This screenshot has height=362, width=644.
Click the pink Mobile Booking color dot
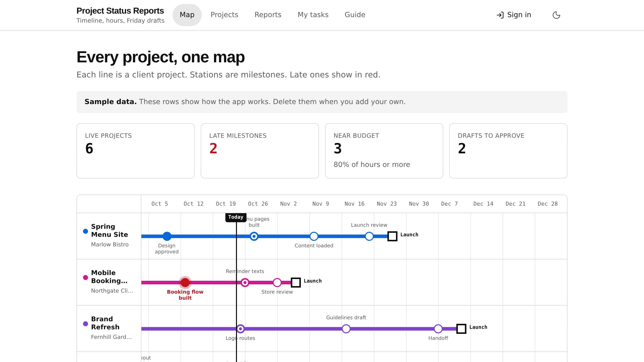click(86, 278)
